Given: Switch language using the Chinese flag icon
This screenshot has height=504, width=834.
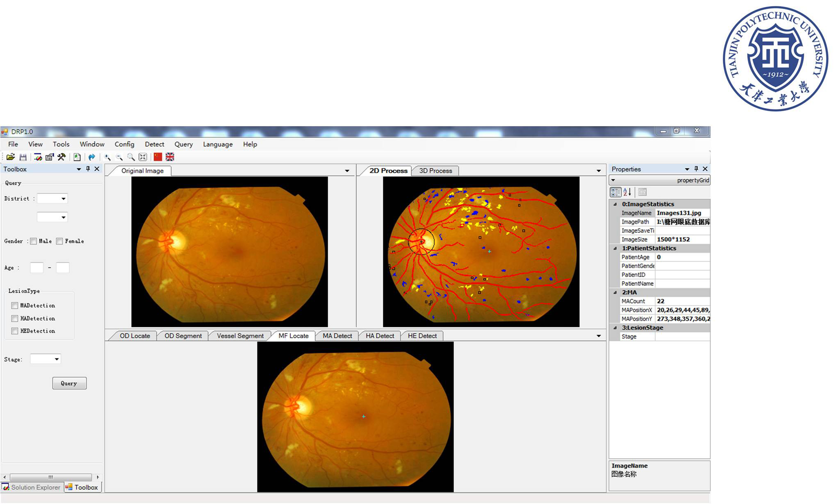Looking at the screenshot, I should coord(158,157).
